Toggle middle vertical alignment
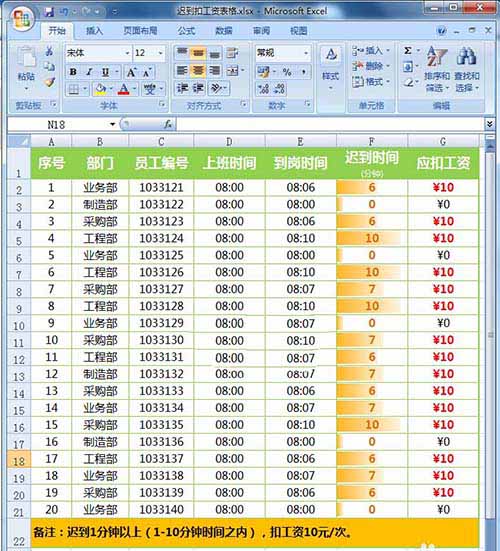Screen dimensions: 500x551 [x=198, y=53]
